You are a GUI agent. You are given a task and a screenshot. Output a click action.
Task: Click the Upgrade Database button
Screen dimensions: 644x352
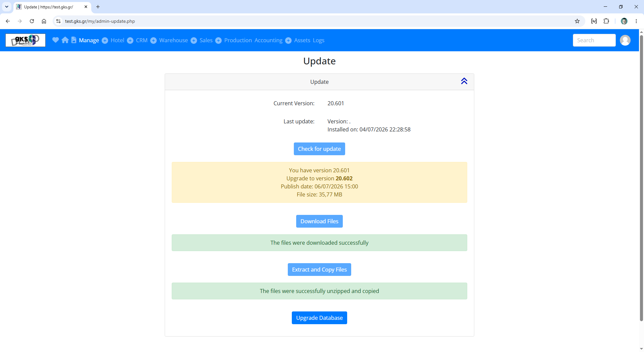[x=319, y=318]
